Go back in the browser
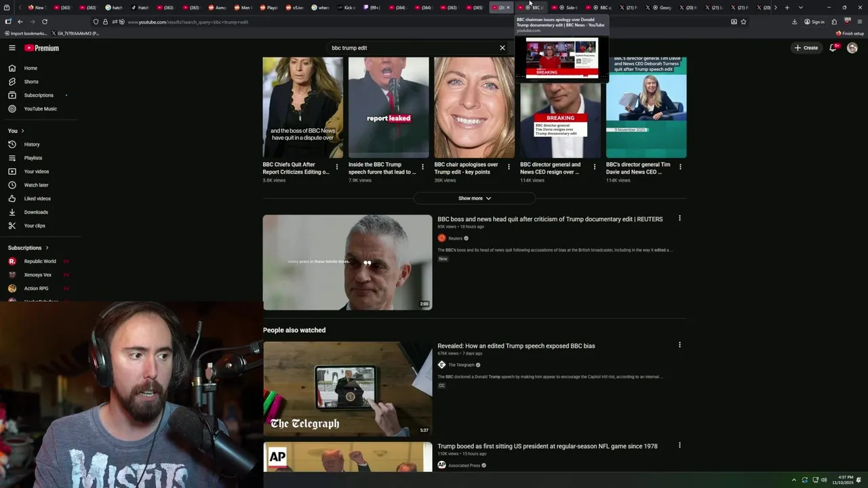This screenshot has height=488, width=868. pyautogui.click(x=20, y=22)
